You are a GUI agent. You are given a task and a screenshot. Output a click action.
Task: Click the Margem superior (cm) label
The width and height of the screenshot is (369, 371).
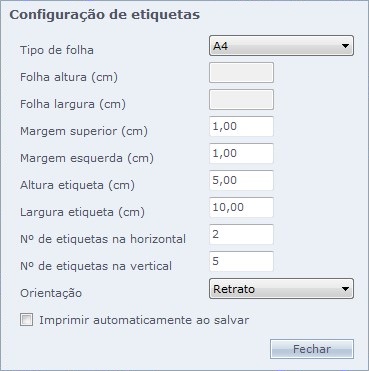pos(84,131)
